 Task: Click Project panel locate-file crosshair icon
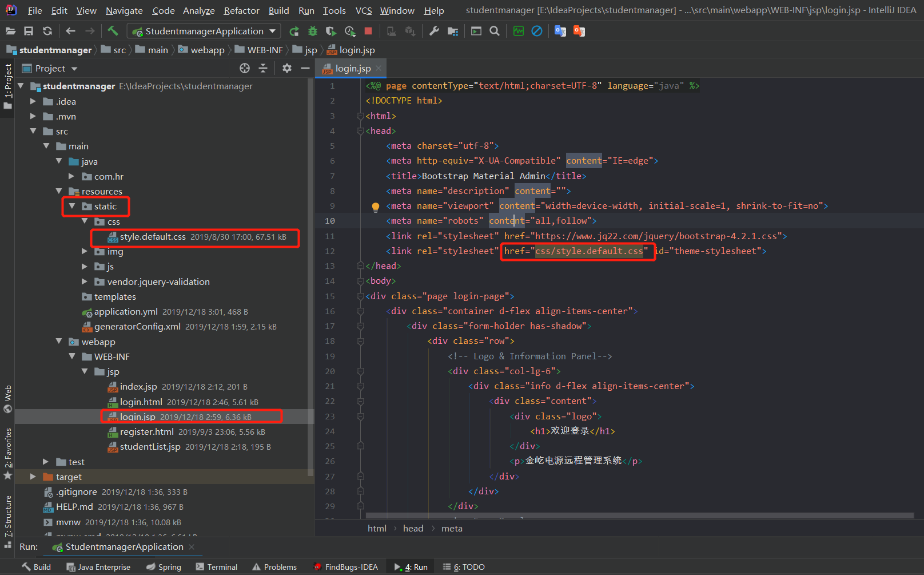tap(245, 68)
